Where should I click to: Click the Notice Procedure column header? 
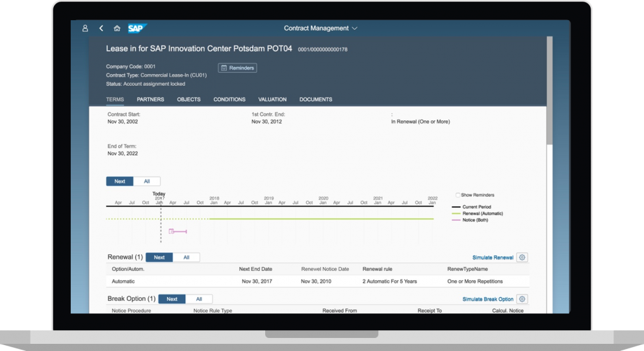pyautogui.click(x=131, y=311)
